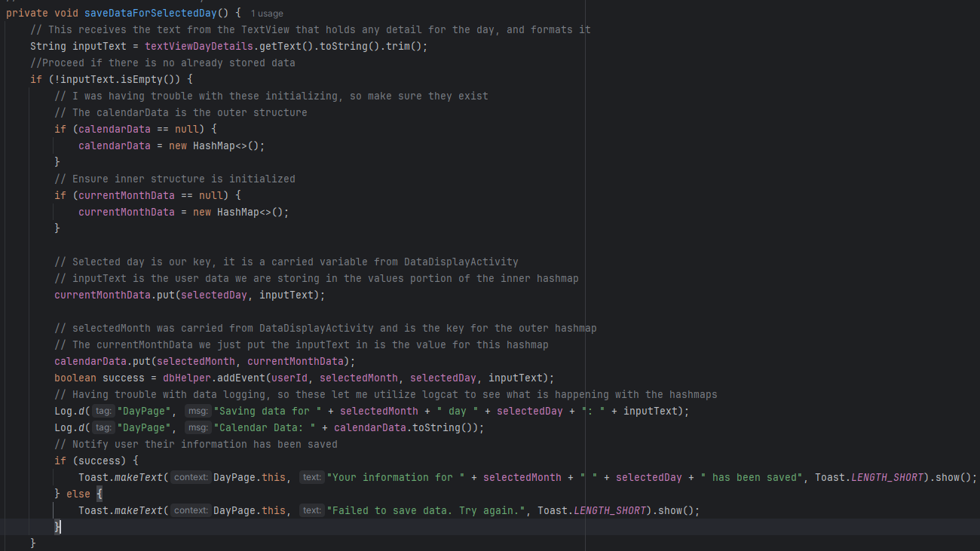Click the "Calendar Data: " string literal

[x=265, y=427]
